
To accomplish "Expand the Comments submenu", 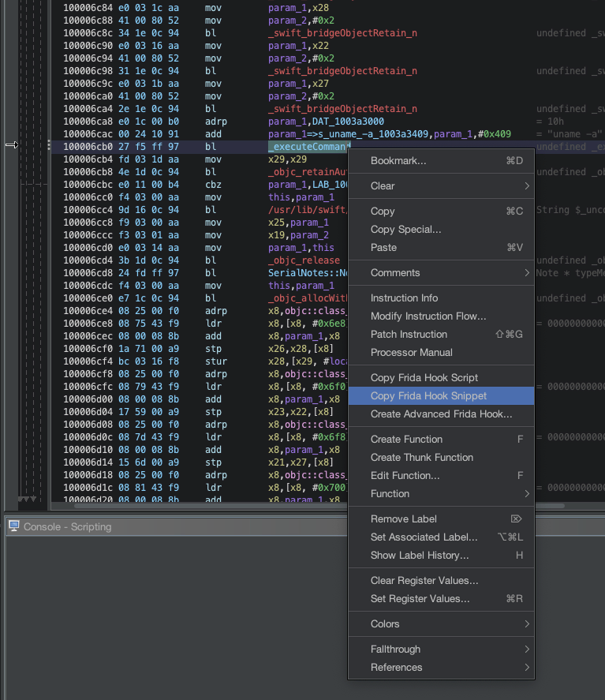I will pos(441,272).
